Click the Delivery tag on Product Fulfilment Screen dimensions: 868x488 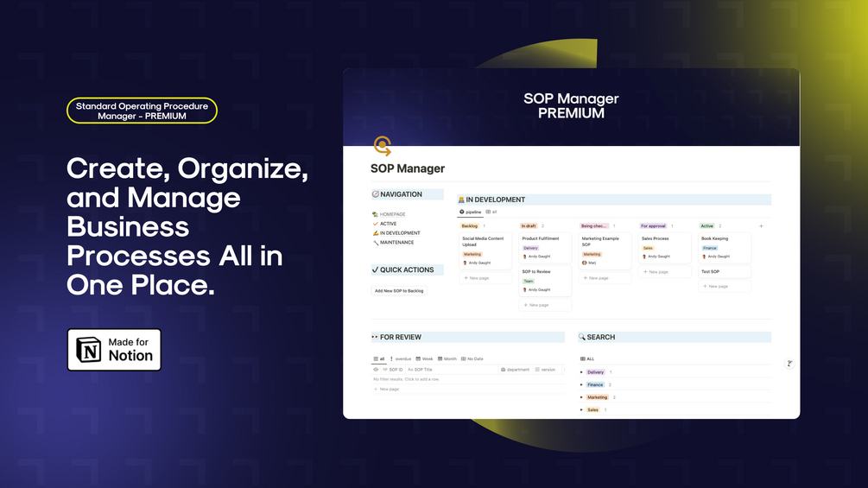[531, 249]
